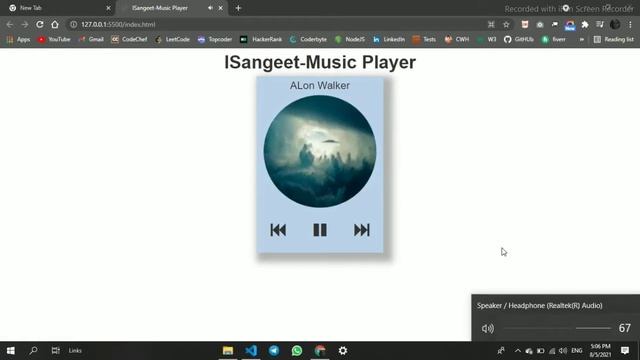This screenshot has width=640, height=360.
Task: Open the GitHub bookmark
Action: [x=519, y=39]
